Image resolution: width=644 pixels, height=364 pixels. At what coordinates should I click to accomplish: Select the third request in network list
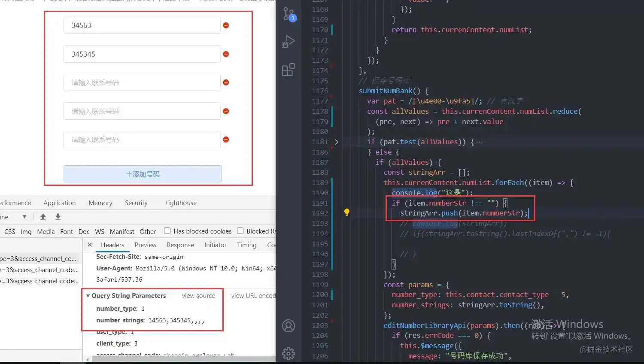[x=41, y=281]
